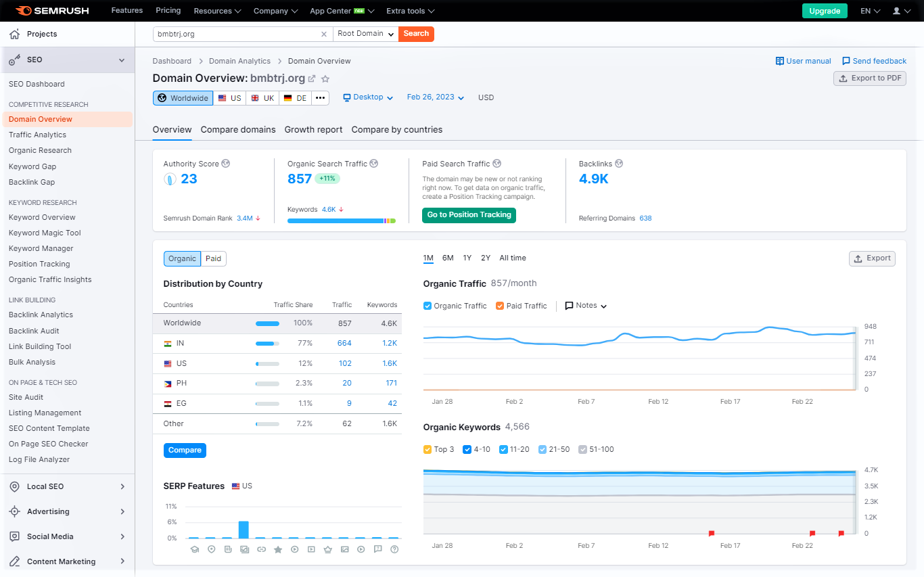Click the Semrush logo icon
The image size is (924, 577).
pos(23,11)
